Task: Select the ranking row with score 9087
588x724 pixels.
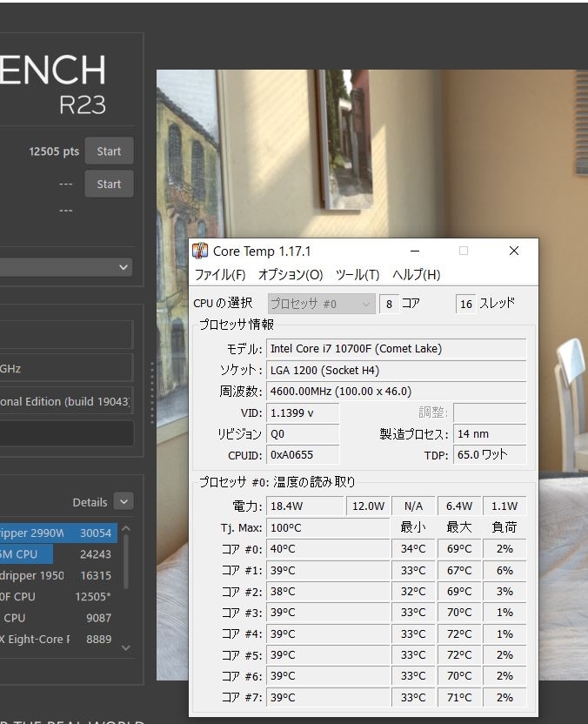Action: pyautogui.click(x=58, y=618)
